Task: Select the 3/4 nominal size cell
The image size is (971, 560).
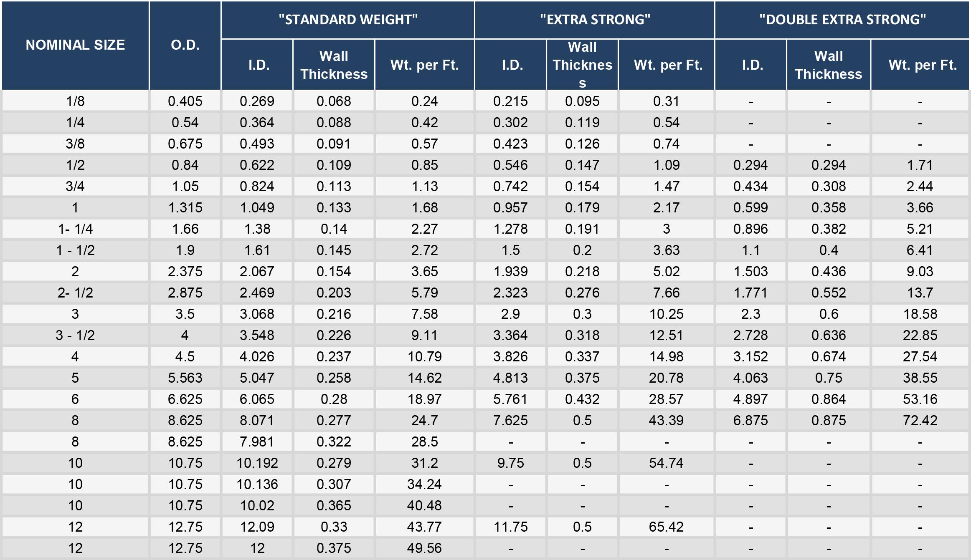Action: 75,186
